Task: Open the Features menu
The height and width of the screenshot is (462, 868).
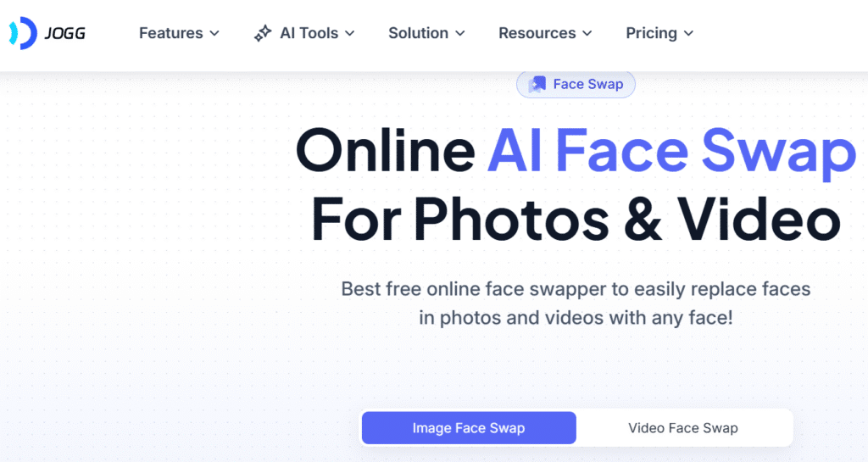Action: coord(171,33)
